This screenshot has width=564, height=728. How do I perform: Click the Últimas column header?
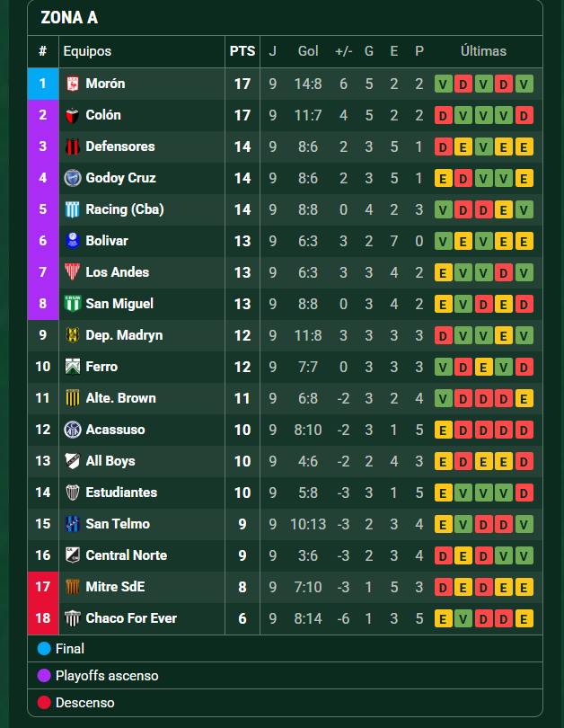tap(483, 51)
